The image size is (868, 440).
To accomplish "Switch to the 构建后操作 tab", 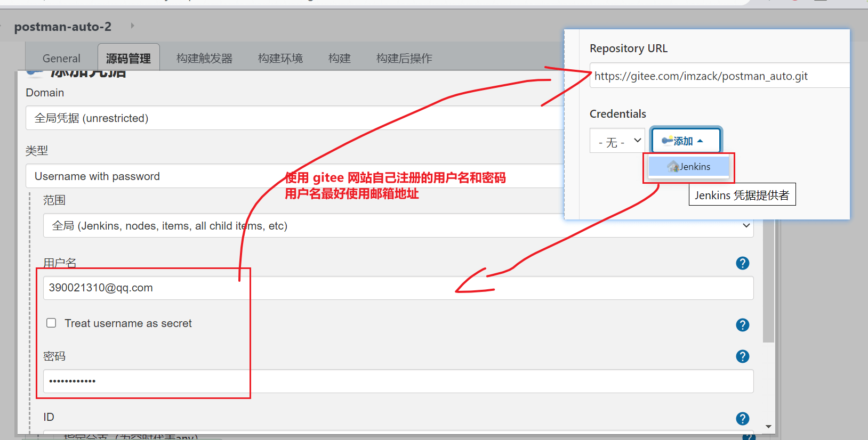I will point(404,58).
